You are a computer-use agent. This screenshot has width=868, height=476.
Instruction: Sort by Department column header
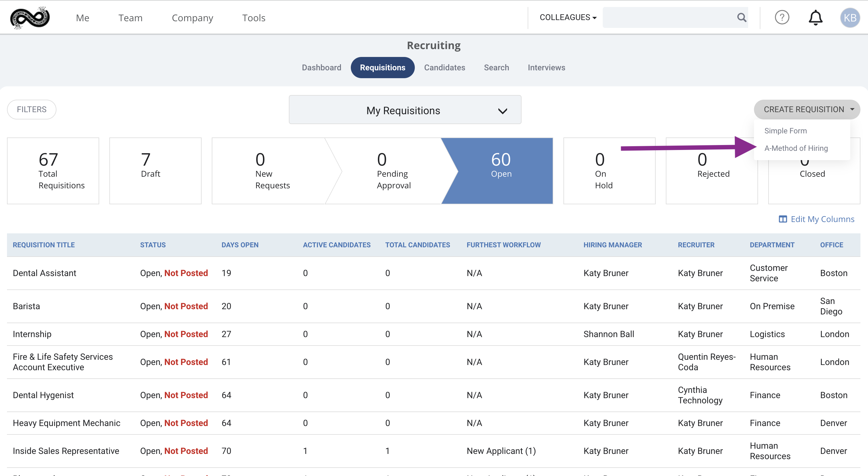point(772,245)
